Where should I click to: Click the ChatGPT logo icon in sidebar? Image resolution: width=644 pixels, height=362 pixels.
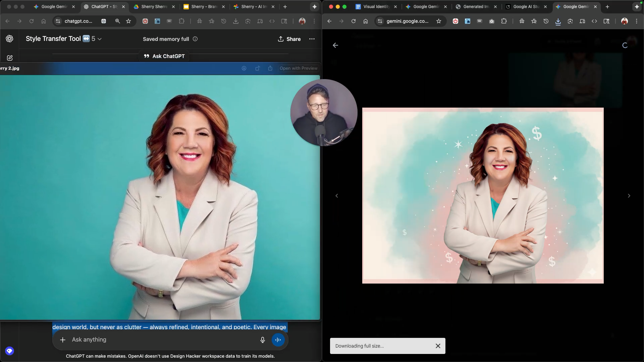tap(9, 39)
